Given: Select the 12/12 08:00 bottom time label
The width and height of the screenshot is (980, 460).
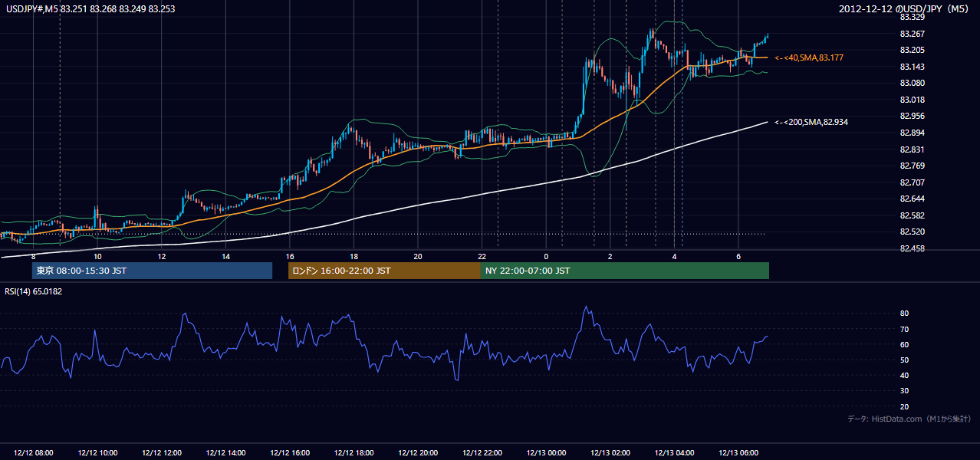Looking at the screenshot, I should [x=34, y=453].
